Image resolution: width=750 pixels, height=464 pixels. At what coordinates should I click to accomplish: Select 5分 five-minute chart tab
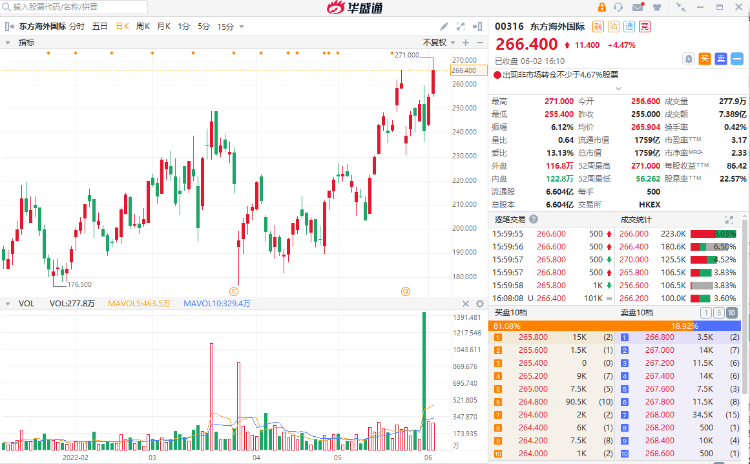204,26
